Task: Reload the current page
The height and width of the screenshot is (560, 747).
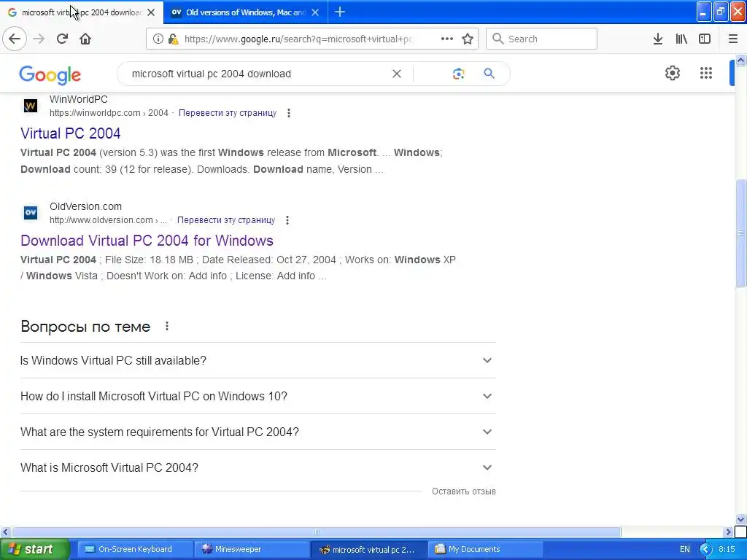Action: (x=62, y=39)
